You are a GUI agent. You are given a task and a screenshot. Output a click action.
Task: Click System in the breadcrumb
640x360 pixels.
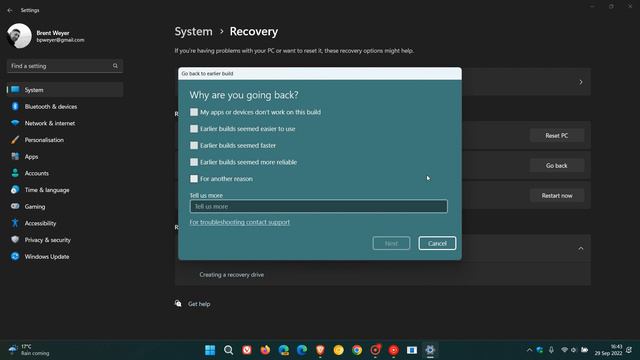pyautogui.click(x=193, y=31)
